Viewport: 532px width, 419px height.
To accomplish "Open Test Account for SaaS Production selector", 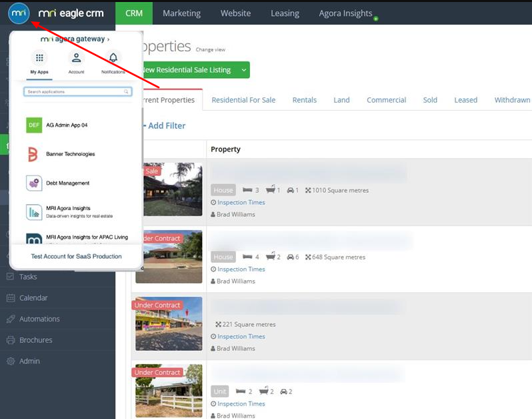I will (76, 256).
